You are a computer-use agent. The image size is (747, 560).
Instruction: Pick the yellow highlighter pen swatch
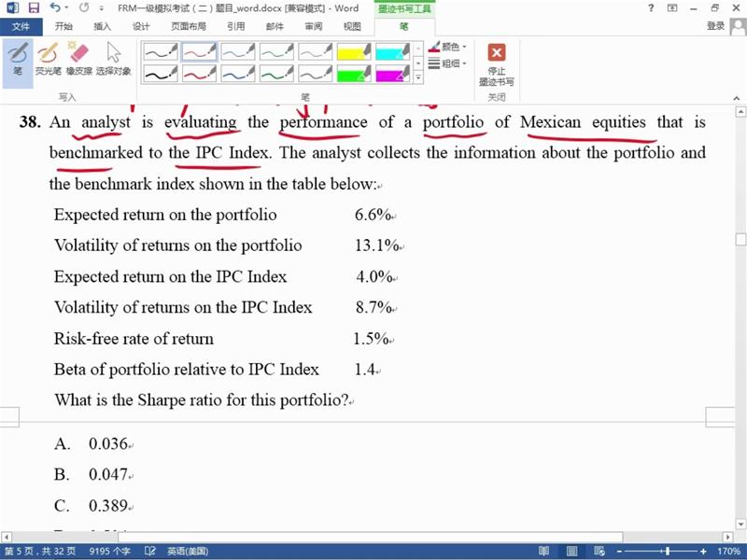point(355,51)
